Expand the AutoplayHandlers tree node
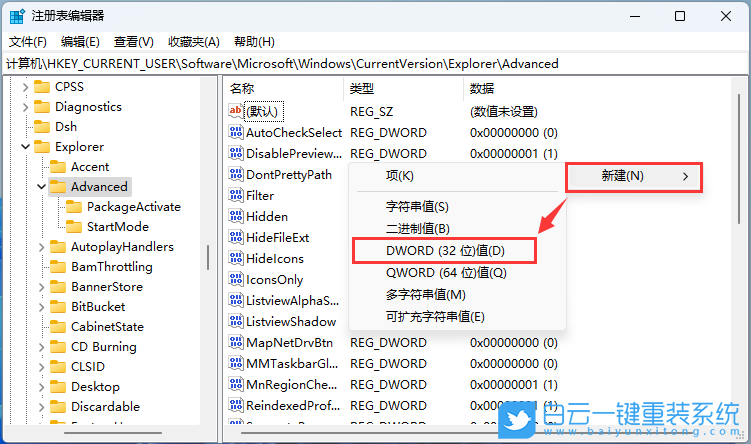This screenshot has height=444, width=751. click(x=42, y=247)
